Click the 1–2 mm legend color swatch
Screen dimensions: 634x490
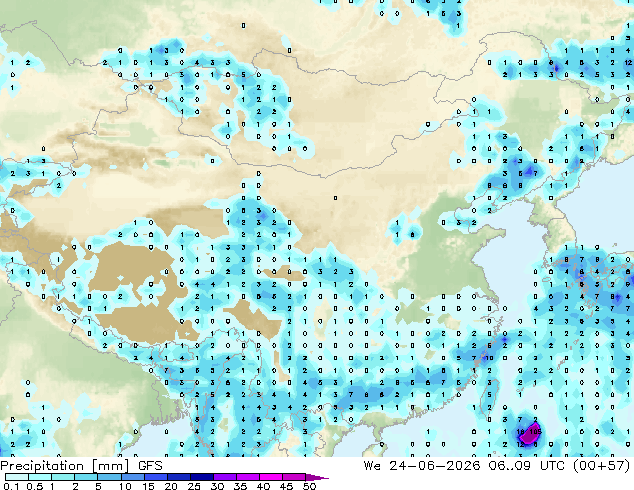(x=63, y=477)
